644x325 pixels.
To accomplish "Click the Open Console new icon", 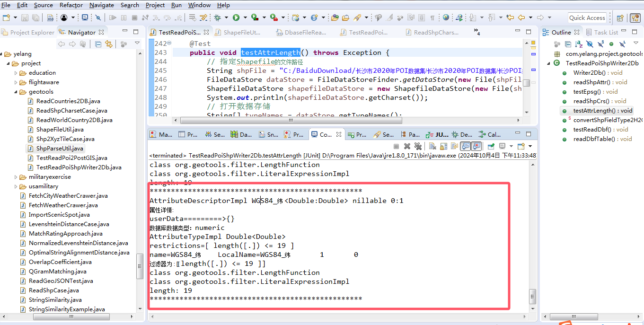I will [521, 146].
